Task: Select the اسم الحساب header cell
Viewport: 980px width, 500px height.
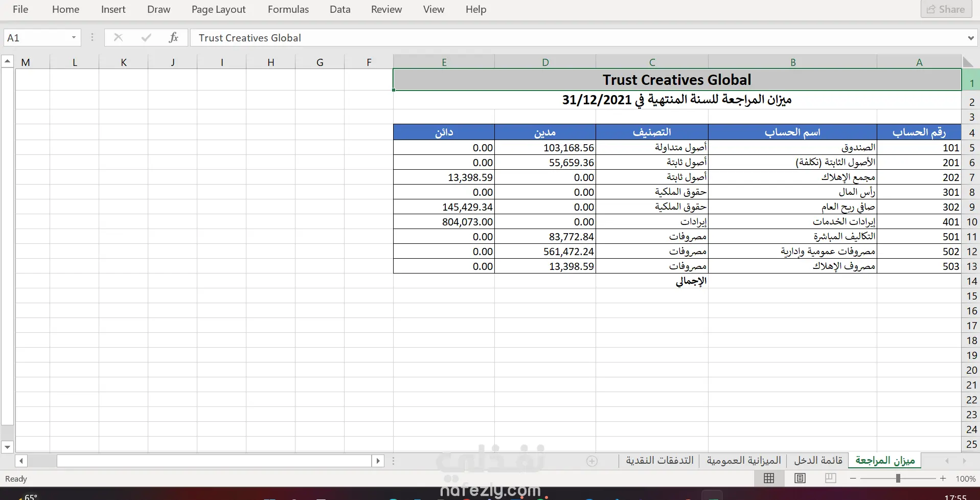Action: tap(792, 132)
